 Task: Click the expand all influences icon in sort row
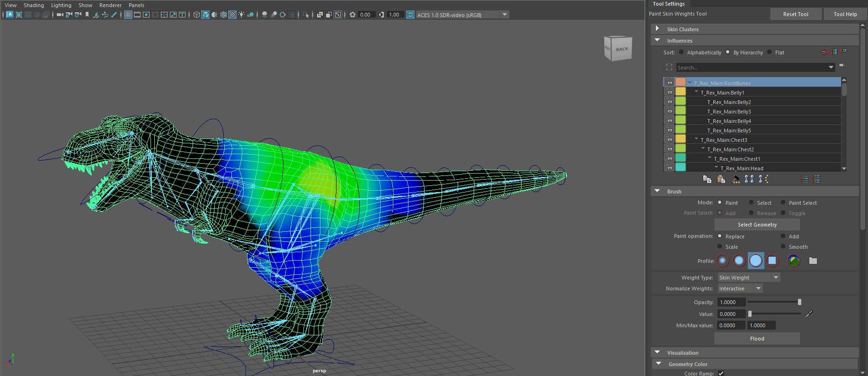pos(834,52)
